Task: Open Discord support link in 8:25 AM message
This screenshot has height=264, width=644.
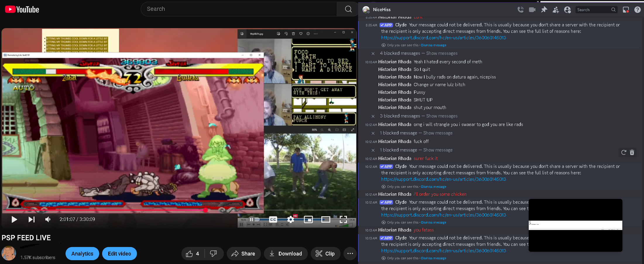Action: tap(444, 38)
